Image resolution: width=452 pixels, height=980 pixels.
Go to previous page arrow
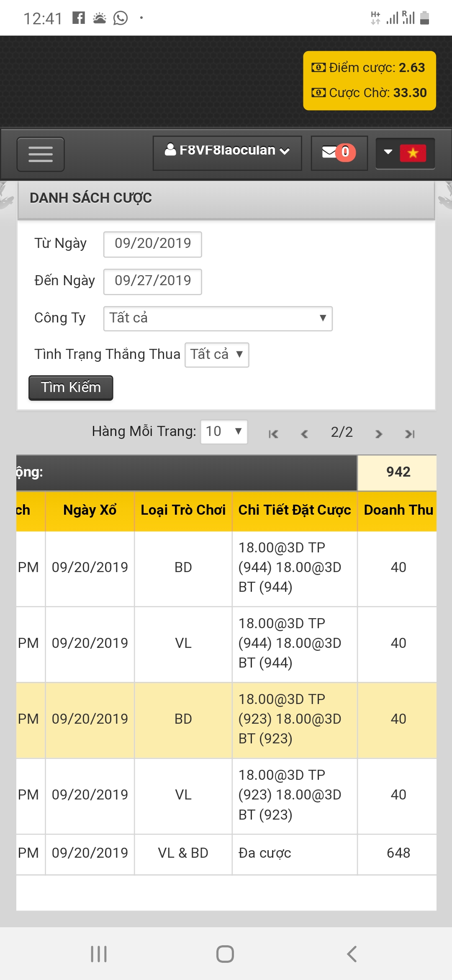pyautogui.click(x=305, y=434)
